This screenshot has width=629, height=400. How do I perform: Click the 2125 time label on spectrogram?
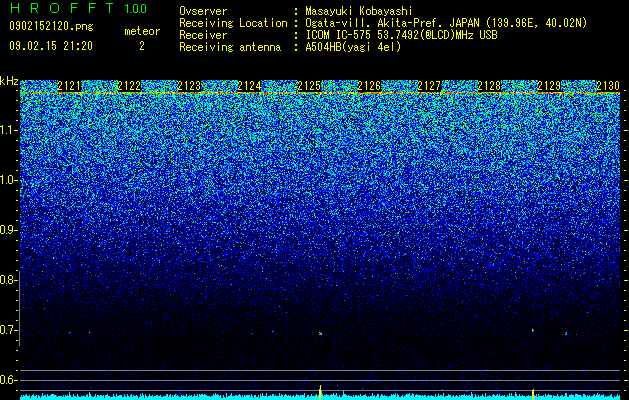click(309, 86)
